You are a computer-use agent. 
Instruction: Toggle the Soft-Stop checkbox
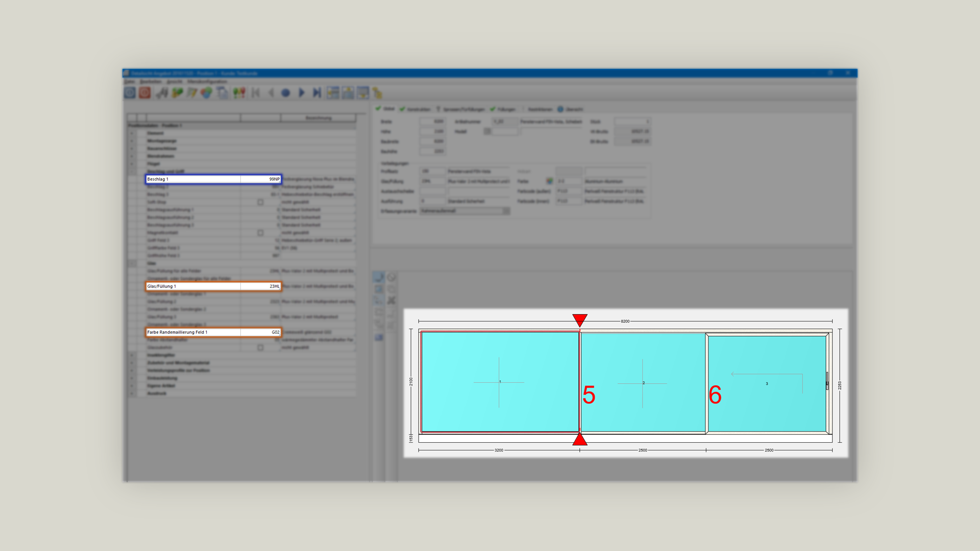point(260,202)
